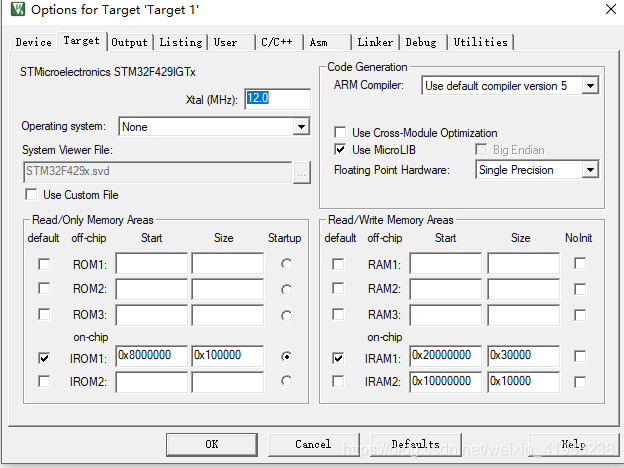This screenshot has width=624, height=468.
Task: Click the RAM3 Start field
Action: pos(446,315)
